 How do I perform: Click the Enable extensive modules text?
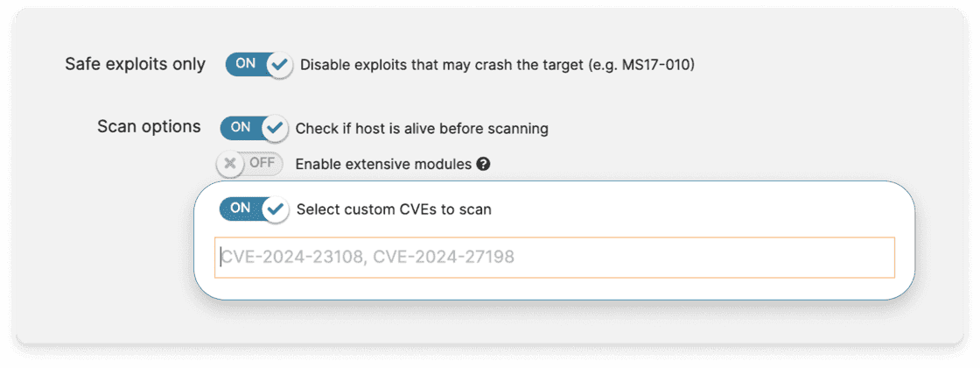tap(383, 164)
